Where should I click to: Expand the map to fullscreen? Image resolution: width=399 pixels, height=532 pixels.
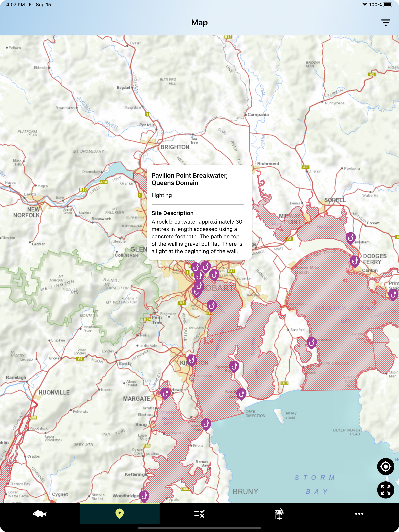coord(386,490)
